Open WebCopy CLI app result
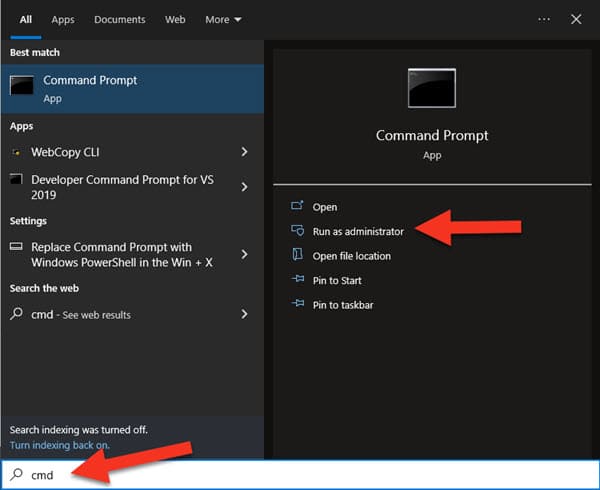Screen dimensions: 600x490 [132, 152]
